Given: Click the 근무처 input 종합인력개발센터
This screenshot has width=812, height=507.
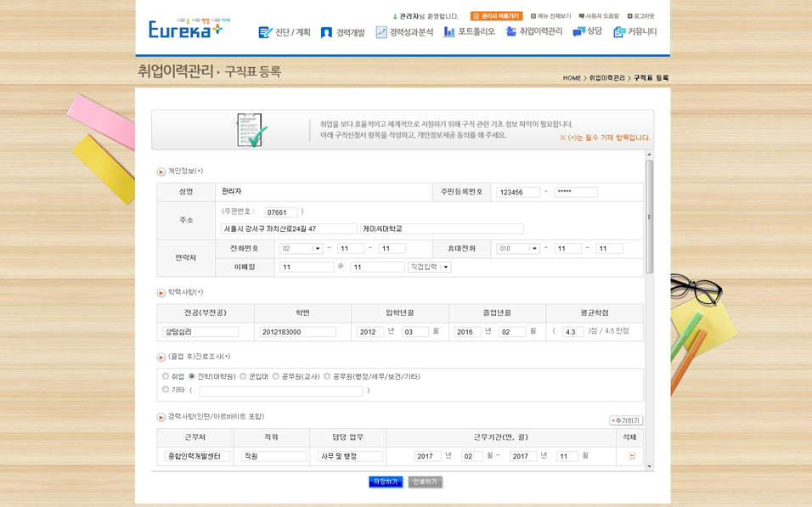Looking at the screenshot, I should click(198, 456).
